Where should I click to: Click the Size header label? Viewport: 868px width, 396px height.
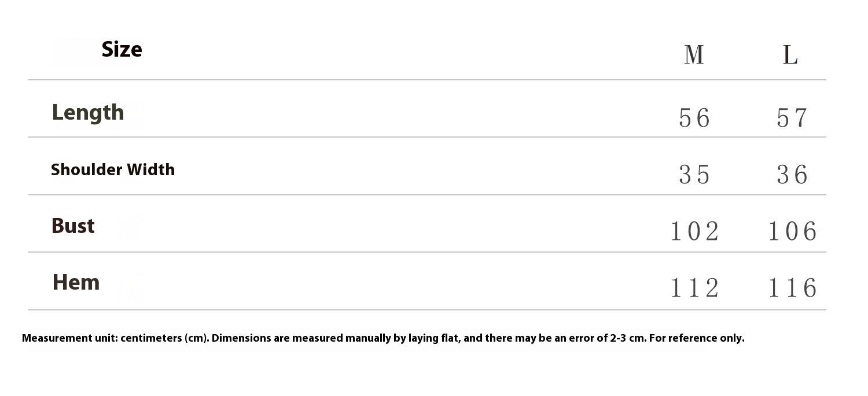pos(122,50)
